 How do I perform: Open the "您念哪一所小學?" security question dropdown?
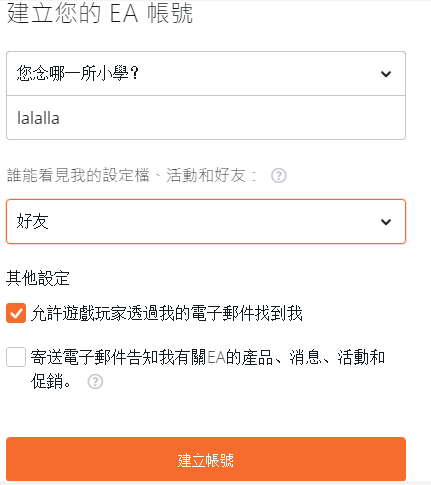click(206, 73)
